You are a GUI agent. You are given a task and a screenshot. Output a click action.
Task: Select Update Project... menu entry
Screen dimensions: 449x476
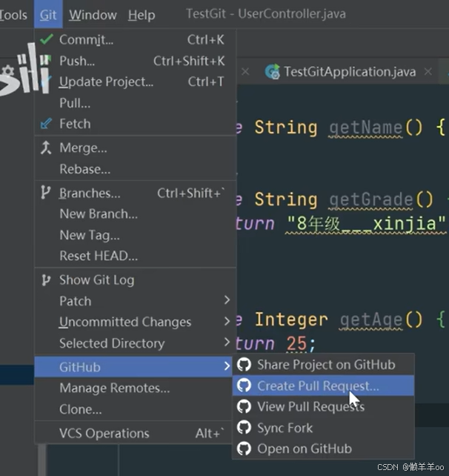point(136,82)
